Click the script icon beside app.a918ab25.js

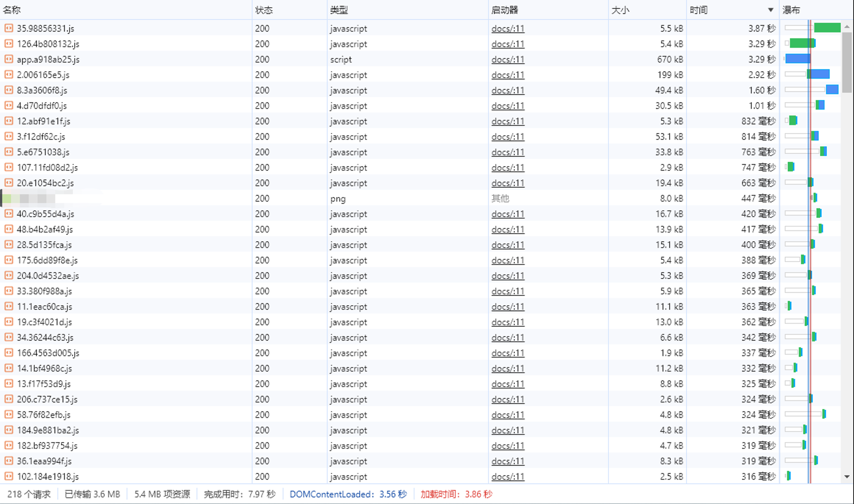(x=9, y=59)
